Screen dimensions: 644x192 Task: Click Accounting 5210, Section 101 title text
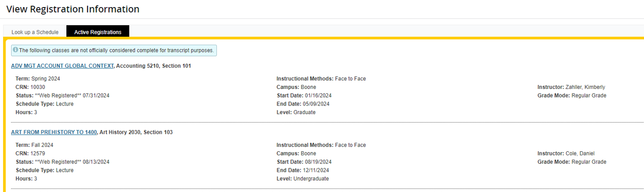click(x=153, y=66)
